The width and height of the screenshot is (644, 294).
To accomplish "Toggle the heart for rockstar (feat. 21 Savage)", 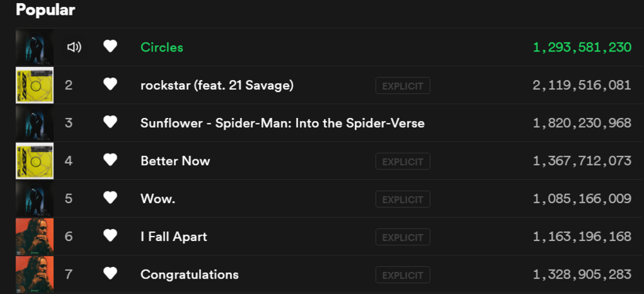I will pyautogui.click(x=110, y=84).
